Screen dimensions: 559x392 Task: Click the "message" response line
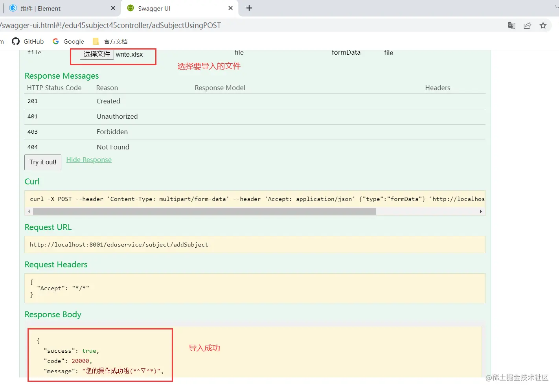tap(103, 371)
